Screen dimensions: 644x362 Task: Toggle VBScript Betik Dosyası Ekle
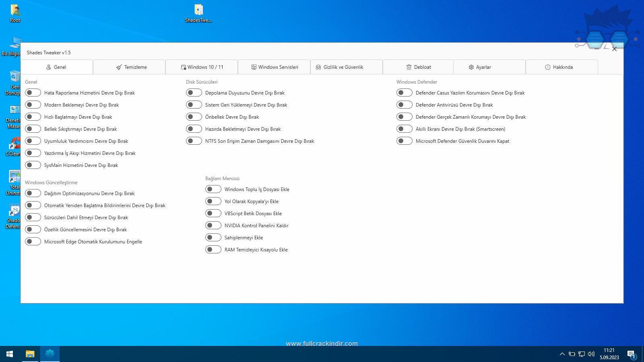tap(213, 213)
